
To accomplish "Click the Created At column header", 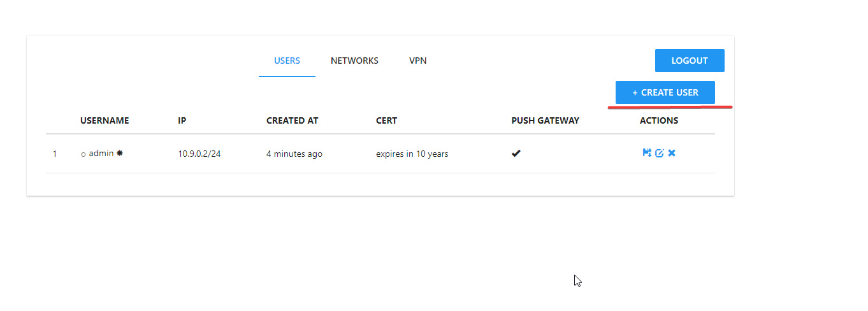I will pos(292,120).
